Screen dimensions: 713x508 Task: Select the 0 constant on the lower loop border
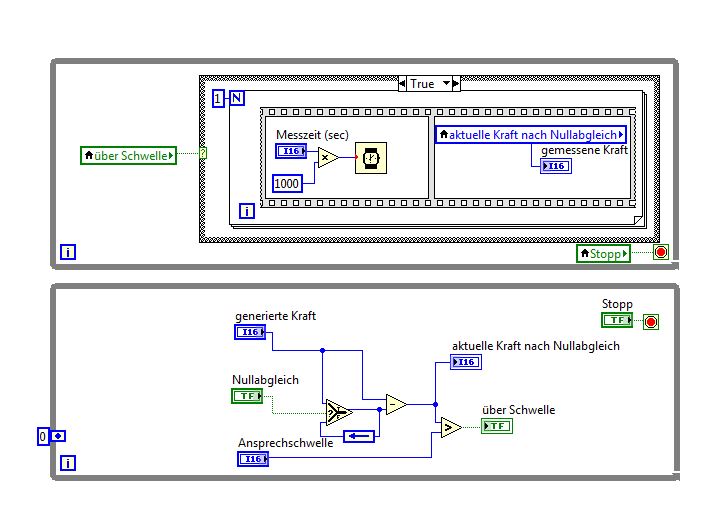coord(43,437)
